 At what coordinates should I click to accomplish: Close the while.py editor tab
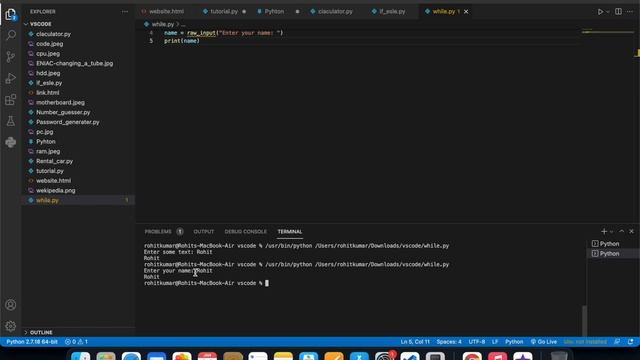tap(466, 11)
